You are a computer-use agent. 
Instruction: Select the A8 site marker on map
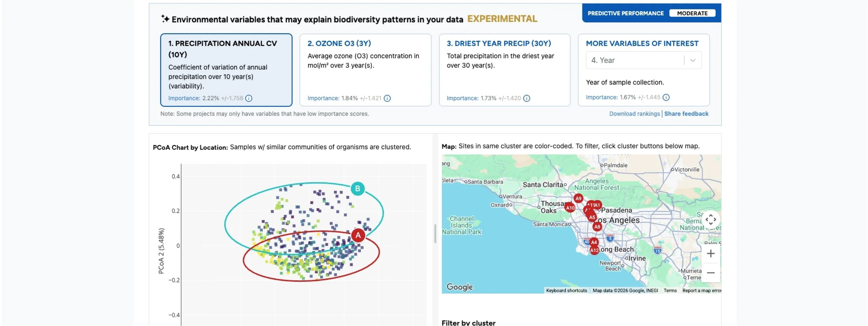(597, 227)
